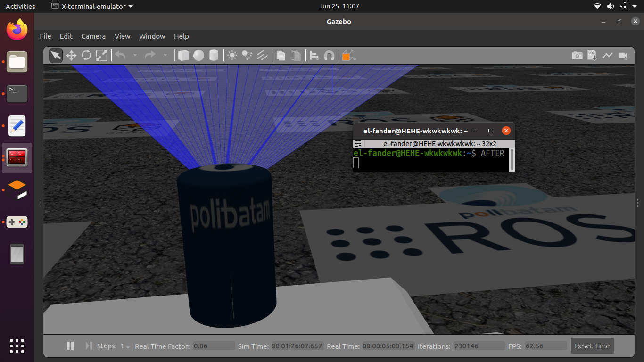Expand the undo history dropdown arrow

[135, 56]
